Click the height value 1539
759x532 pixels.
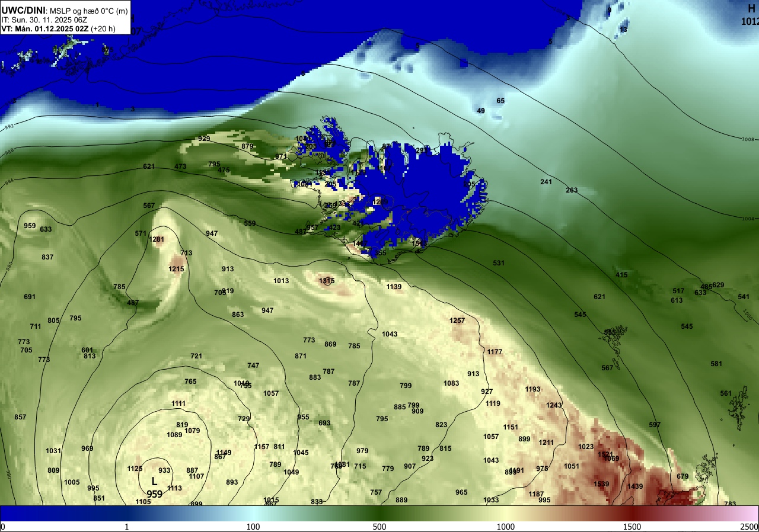(601, 484)
